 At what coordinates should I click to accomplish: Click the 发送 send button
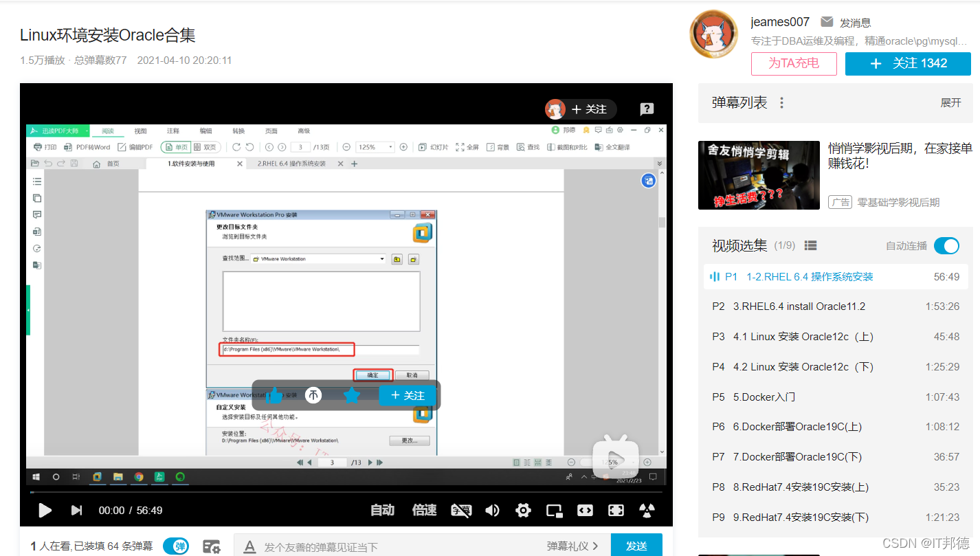(636, 546)
